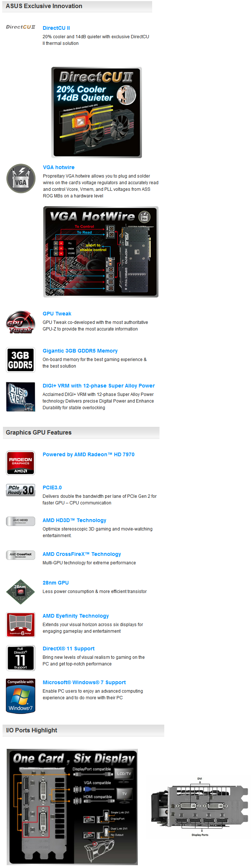This screenshot has height=868, width=251.
Task: Click the GPU Tweak logo icon
Action: 20,322
